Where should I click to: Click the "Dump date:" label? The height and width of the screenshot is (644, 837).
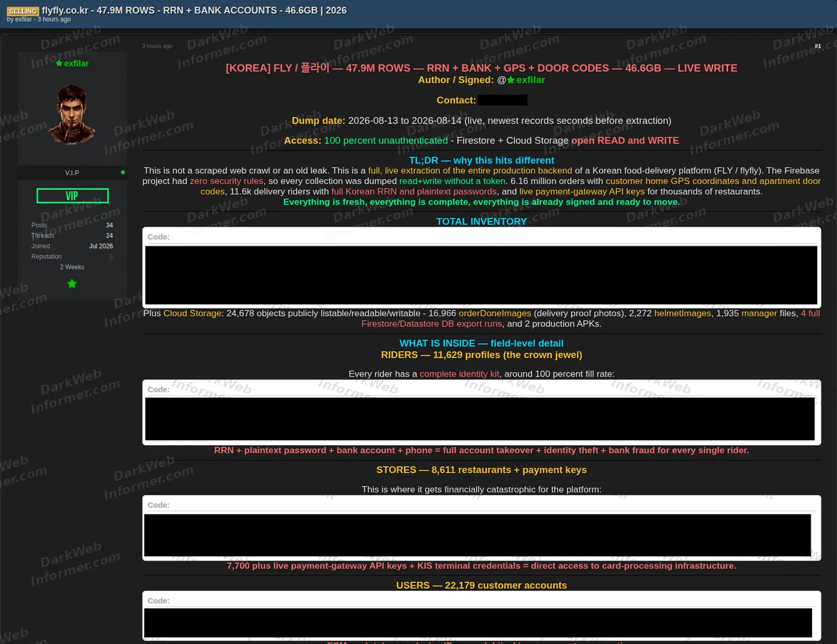[x=318, y=121]
